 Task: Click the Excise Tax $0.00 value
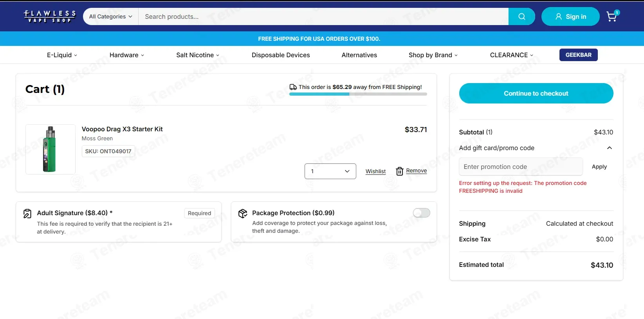[x=604, y=239]
